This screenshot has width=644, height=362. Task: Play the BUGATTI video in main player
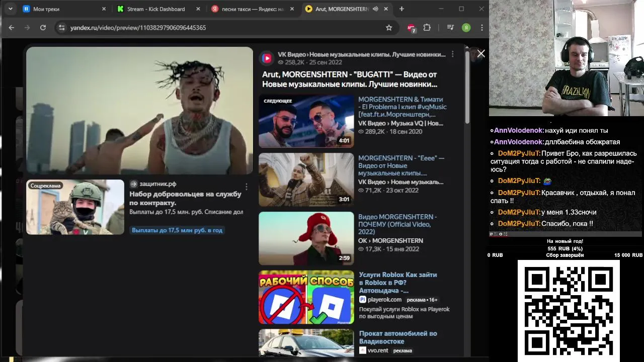(x=139, y=111)
